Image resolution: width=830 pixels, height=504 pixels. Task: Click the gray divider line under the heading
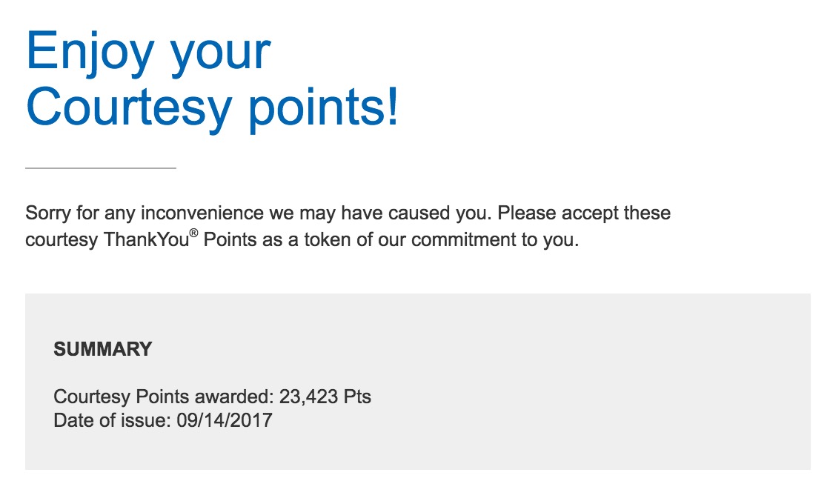101,168
